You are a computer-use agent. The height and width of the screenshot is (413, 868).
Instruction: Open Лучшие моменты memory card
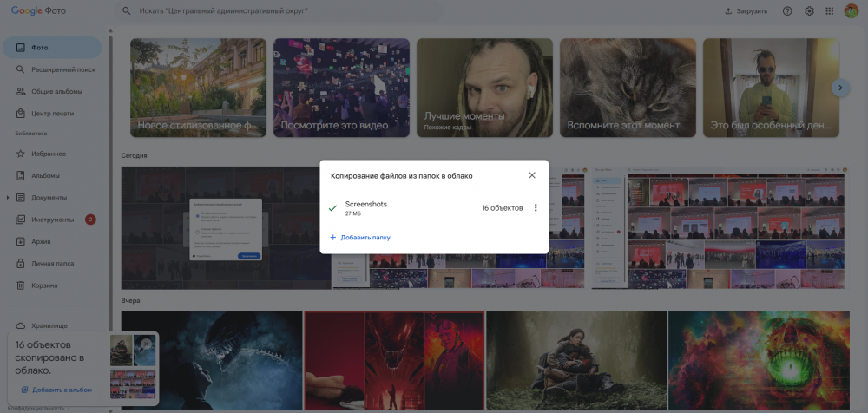pyautogui.click(x=484, y=88)
